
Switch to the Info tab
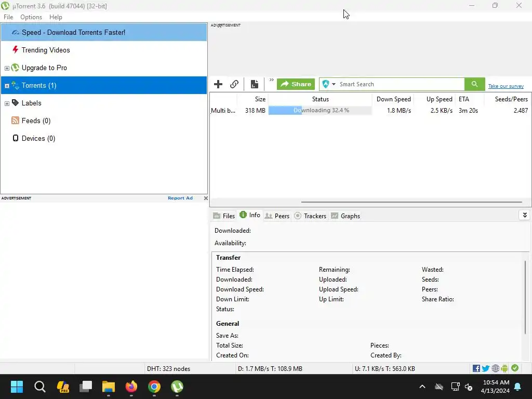click(250, 215)
